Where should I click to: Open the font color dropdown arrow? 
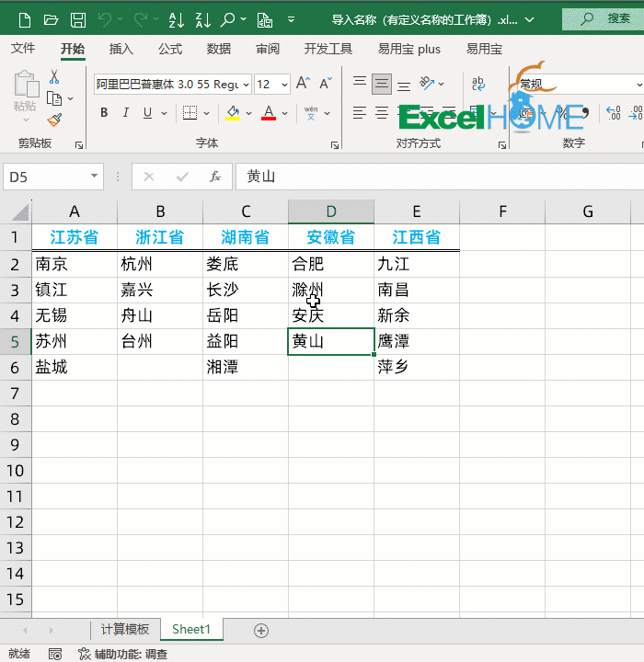284,113
